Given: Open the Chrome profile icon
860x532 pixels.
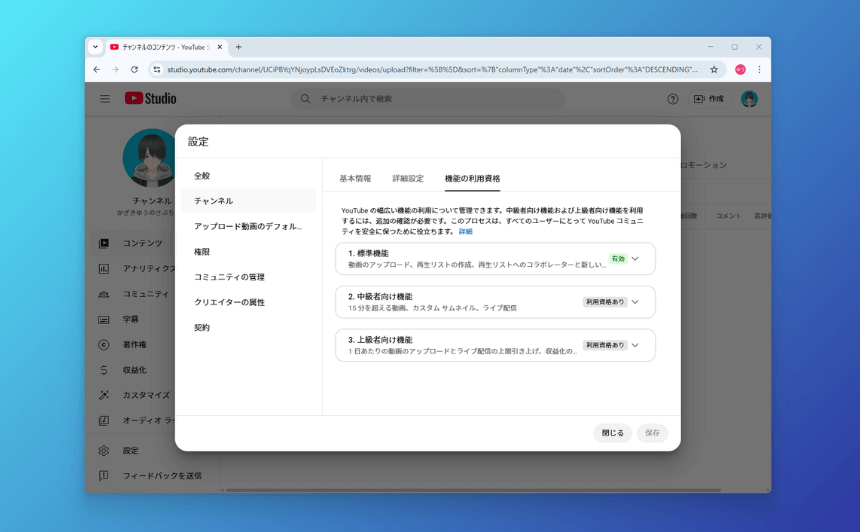Looking at the screenshot, I should [x=740, y=70].
